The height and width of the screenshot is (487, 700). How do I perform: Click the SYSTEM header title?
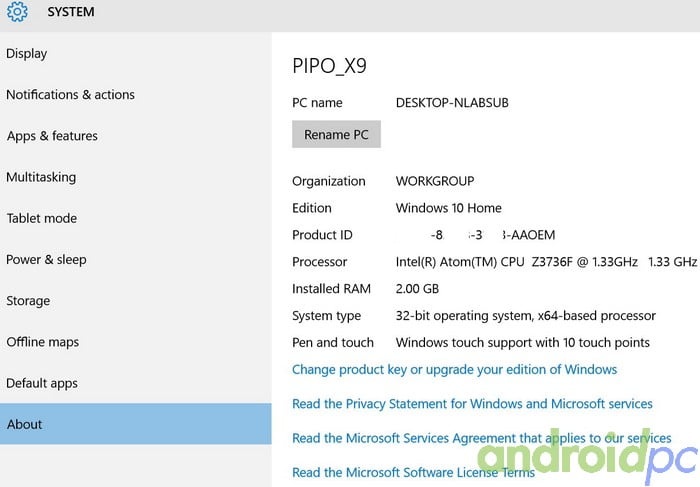[x=71, y=12]
